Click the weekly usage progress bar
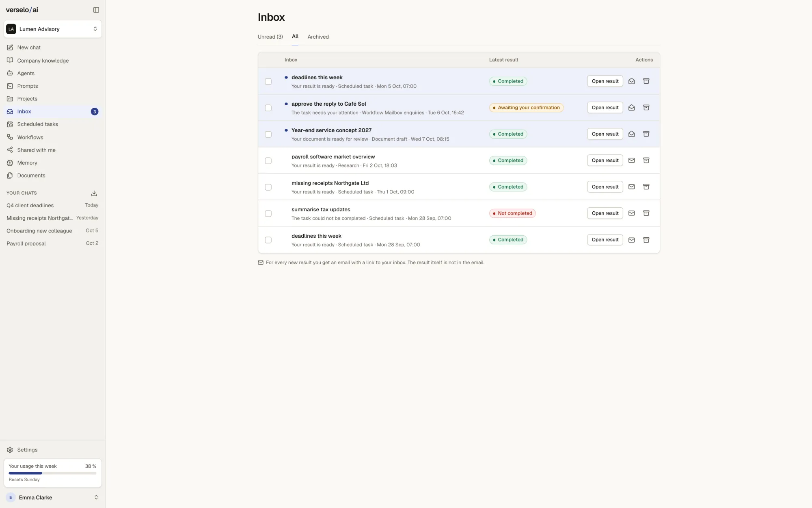 [x=52, y=473]
